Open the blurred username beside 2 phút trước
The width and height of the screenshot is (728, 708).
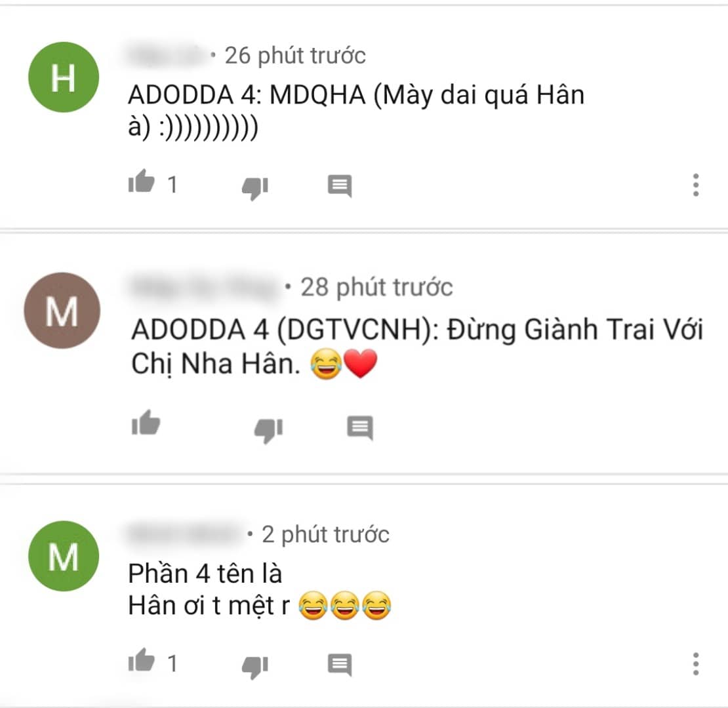pyautogui.click(x=185, y=534)
